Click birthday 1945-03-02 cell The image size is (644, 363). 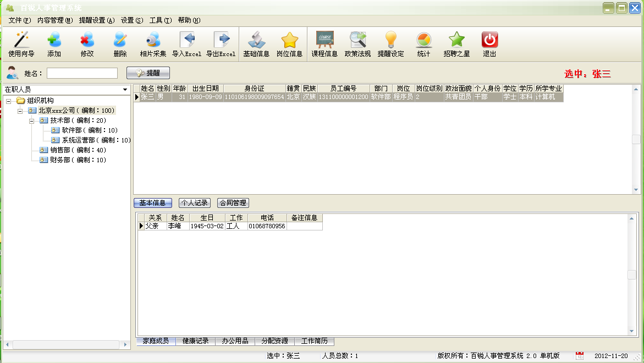[x=207, y=226]
